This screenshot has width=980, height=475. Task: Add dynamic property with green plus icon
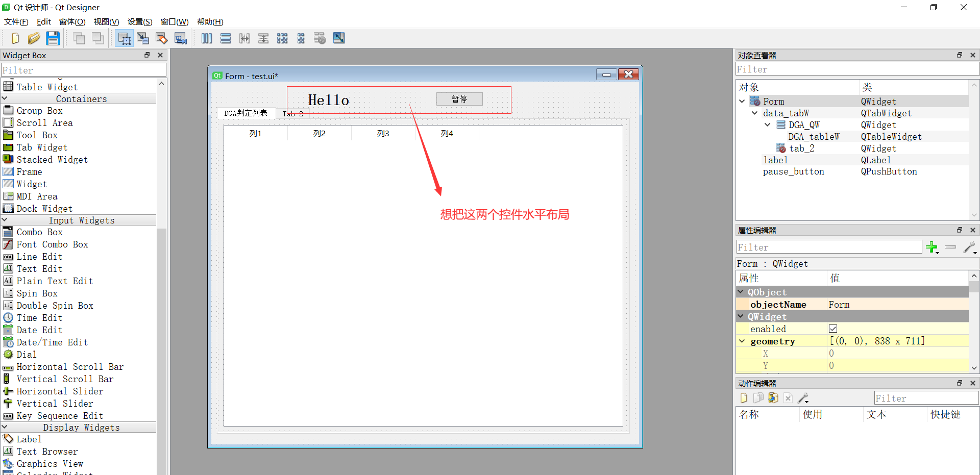coord(933,247)
